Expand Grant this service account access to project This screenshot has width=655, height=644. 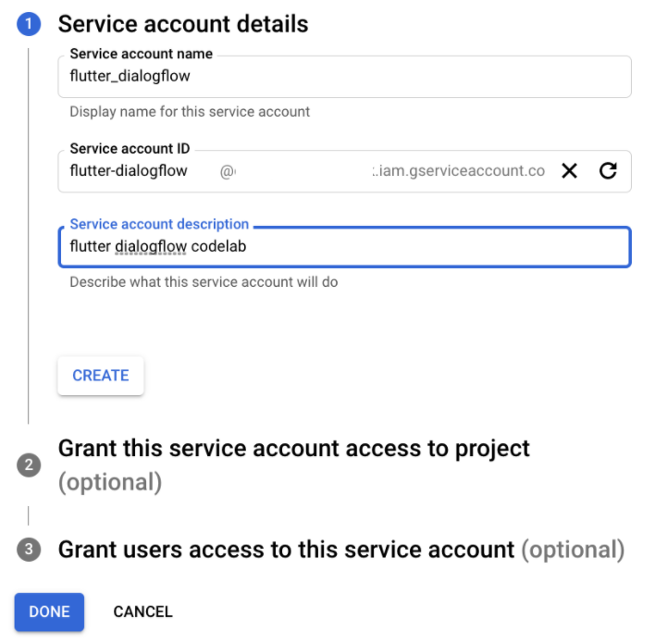[x=293, y=450]
